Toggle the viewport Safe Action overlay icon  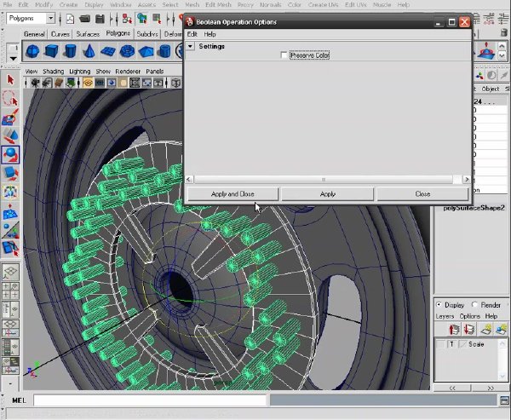click(x=146, y=83)
